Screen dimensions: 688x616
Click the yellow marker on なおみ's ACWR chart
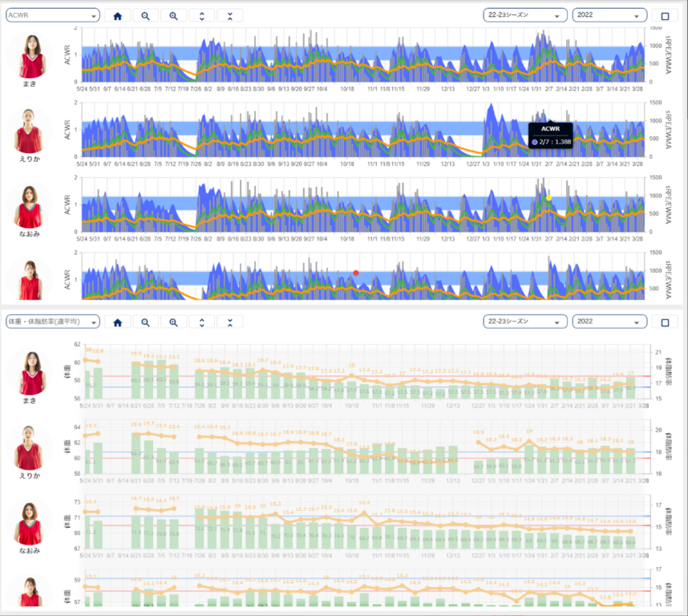pyautogui.click(x=548, y=198)
